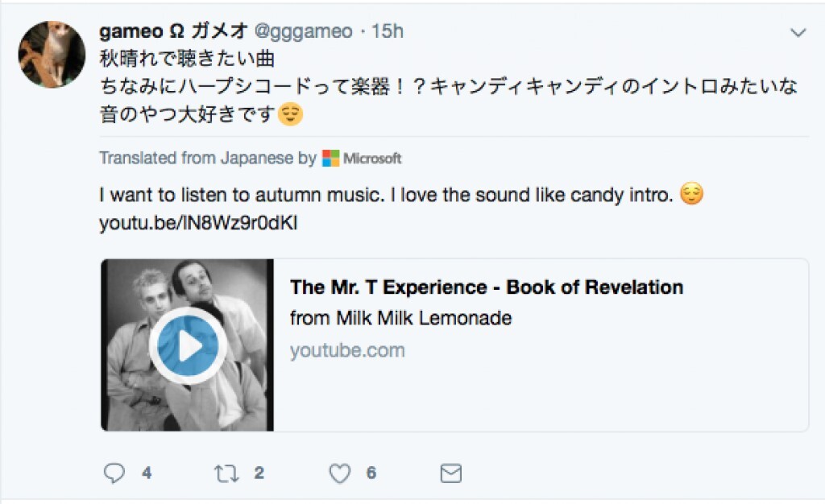Send tweet via the envelope message icon

(450, 473)
